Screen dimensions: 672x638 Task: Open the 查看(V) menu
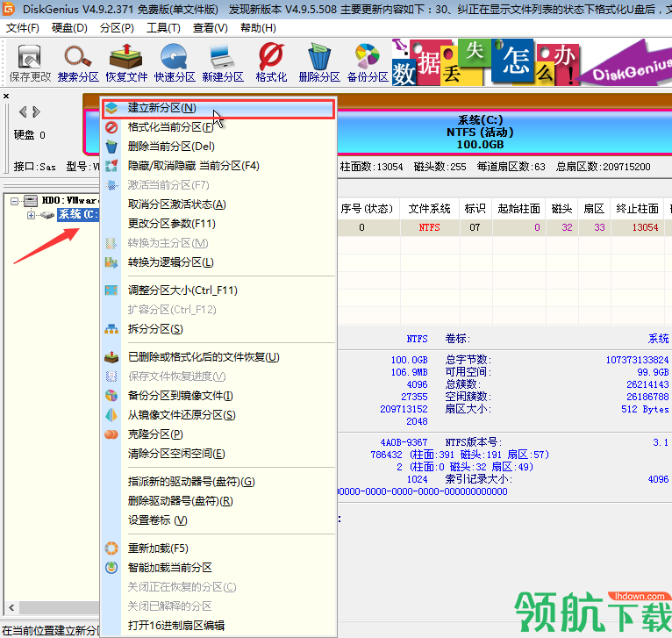pos(210,28)
